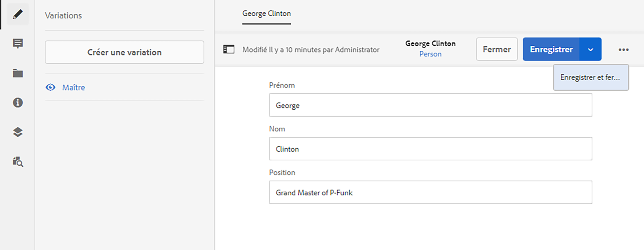
Task: Select the Maître variation
Action: (x=74, y=88)
